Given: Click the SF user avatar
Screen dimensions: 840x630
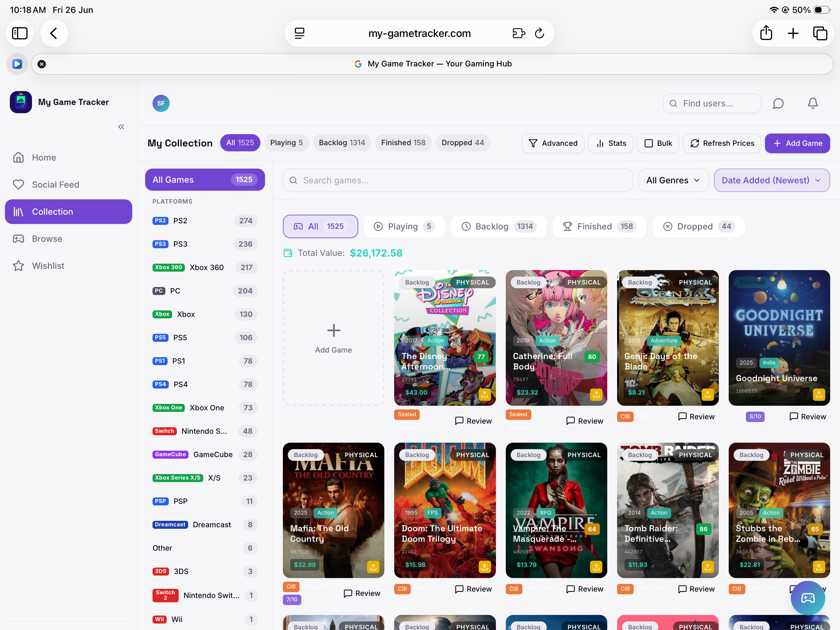Looking at the screenshot, I should (161, 103).
